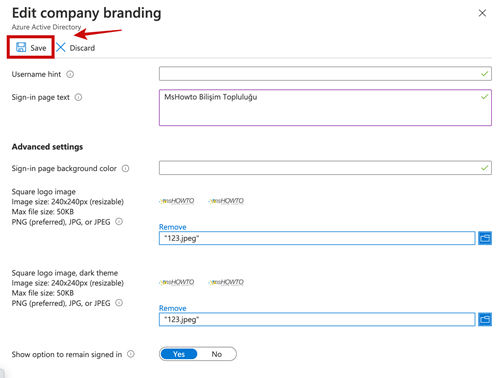Viewport: 503px width, 378px height.
Task: Click the Save floppy disk icon
Action: pos(21,47)
